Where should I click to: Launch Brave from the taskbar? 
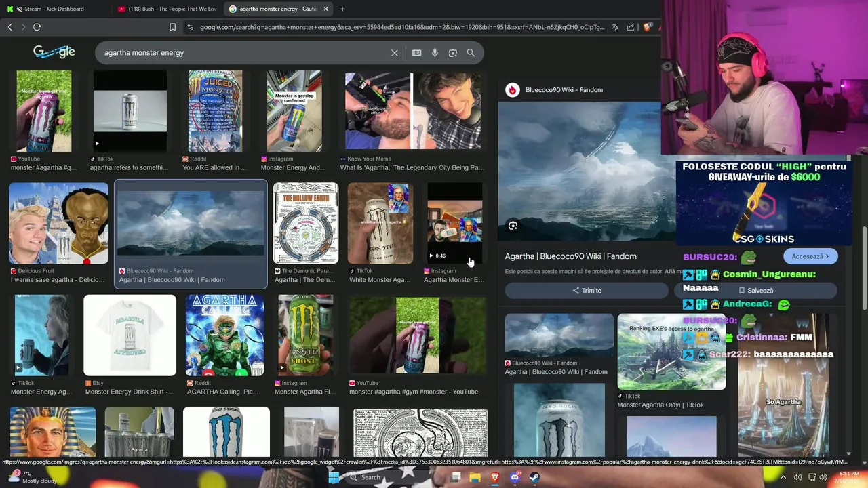495,477
